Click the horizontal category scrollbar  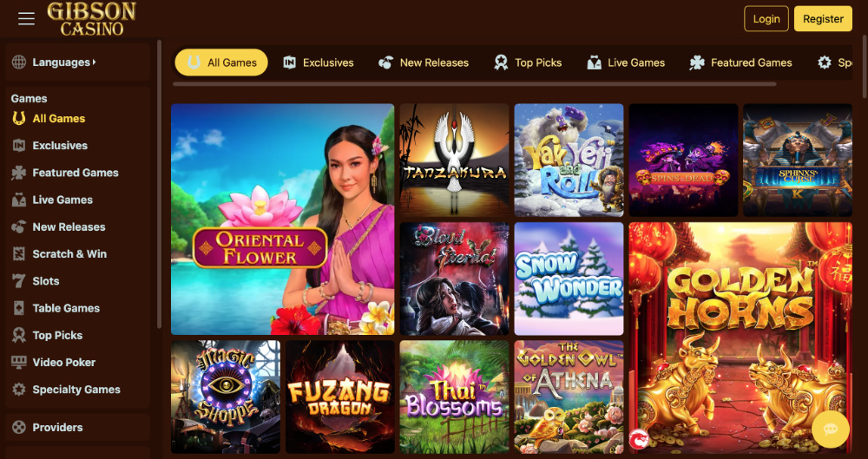tap(475, 84)
